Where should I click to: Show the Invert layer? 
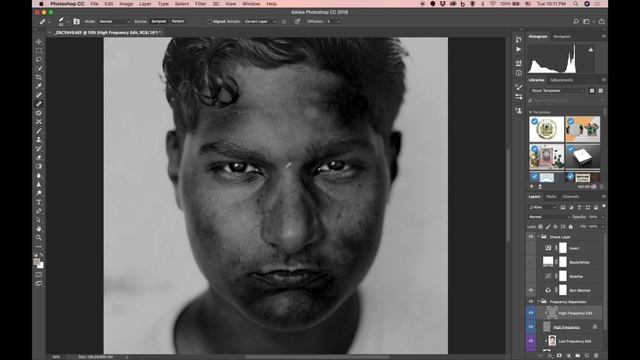point(531,248)
